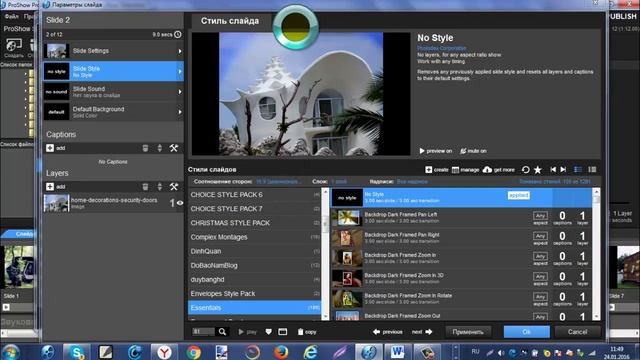Image resolution: width=640 pixels, height=360 pixels.
Task: Click the refresh styles circular arrow
Action: pos(526,170)
